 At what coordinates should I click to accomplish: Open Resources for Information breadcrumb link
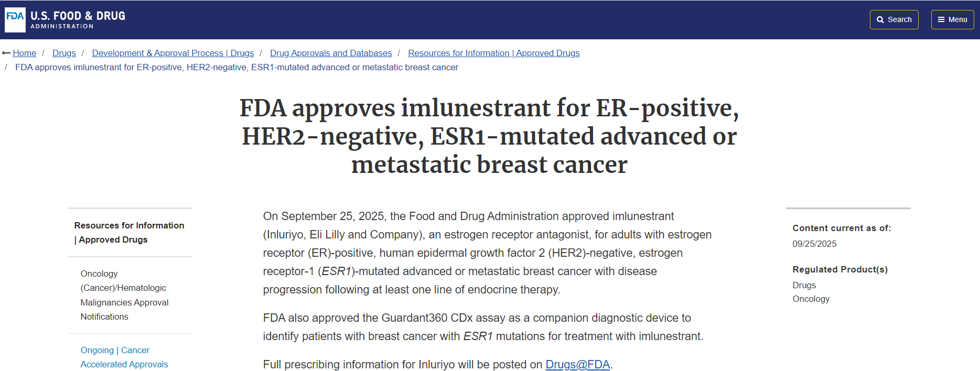point(493,53)
